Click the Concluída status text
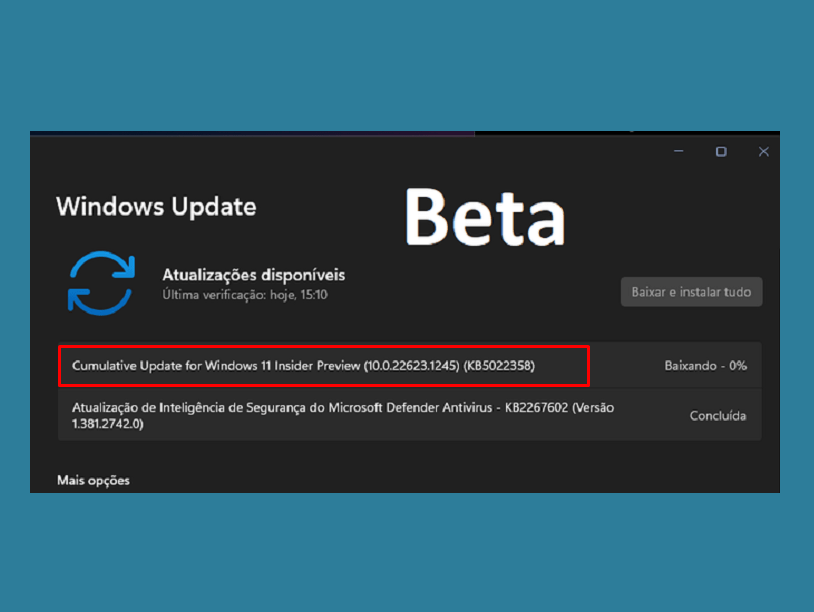The width and height of the screenshot is (814, 612). (x=717, y=416)
